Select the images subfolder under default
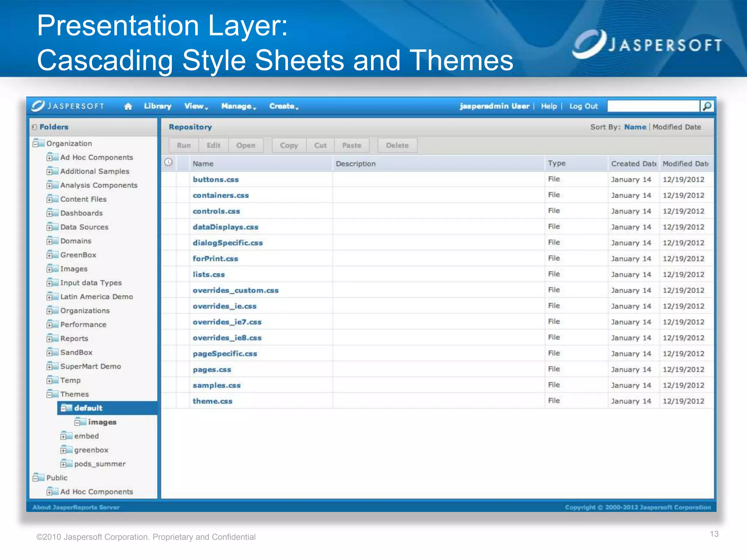This screenshot has height=560, width=747. pos(102,422)
